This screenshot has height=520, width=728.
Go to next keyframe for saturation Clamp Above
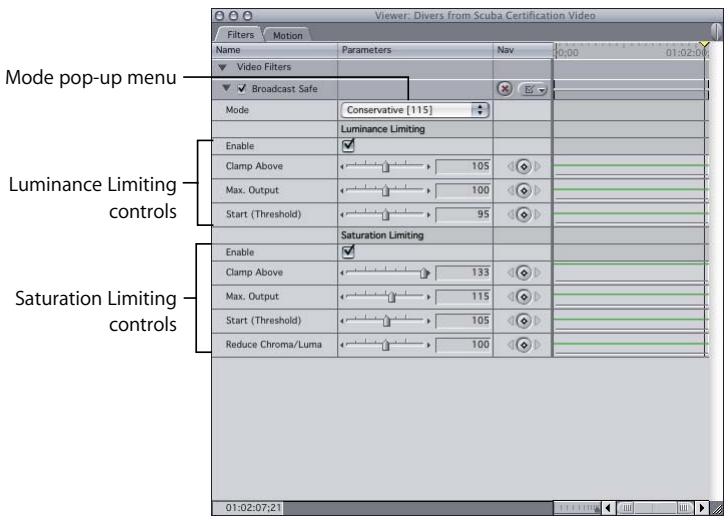click(x=538, y=273)
